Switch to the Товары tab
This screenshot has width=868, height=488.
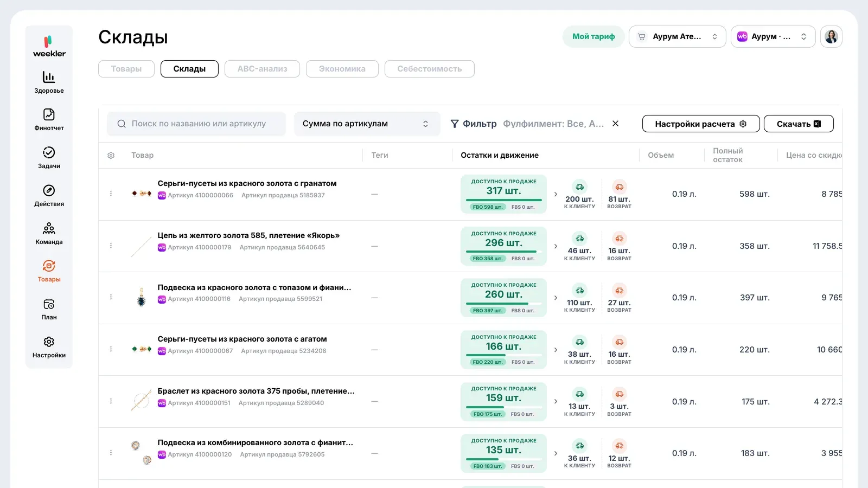pos(126,69)
